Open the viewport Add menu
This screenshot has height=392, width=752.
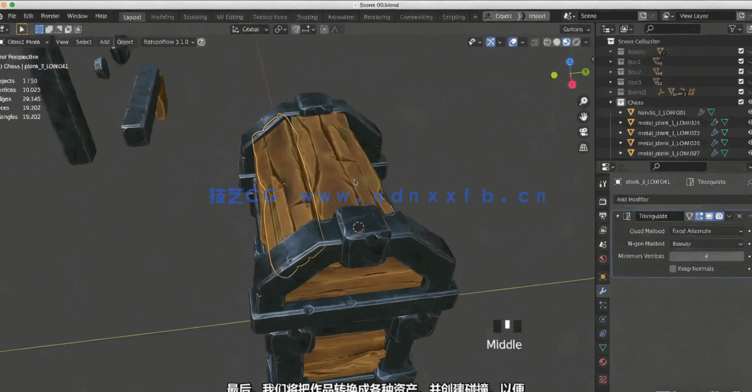(104, 42)
